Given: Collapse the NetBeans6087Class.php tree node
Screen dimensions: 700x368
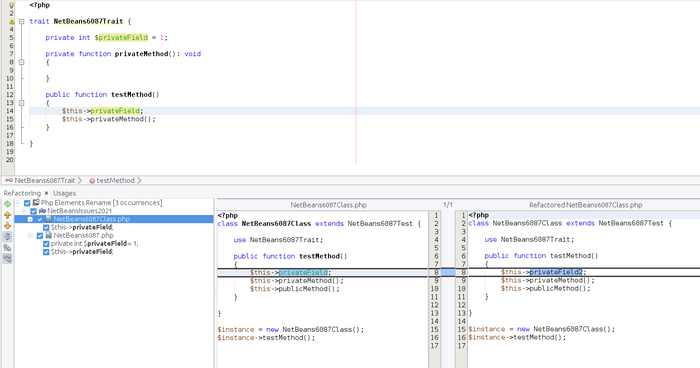Looking at the screenshot, I should (30, 219).
